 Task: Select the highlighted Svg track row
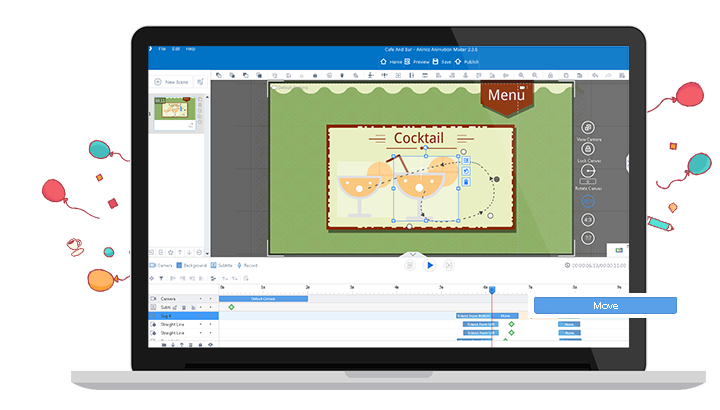[183, 316]
